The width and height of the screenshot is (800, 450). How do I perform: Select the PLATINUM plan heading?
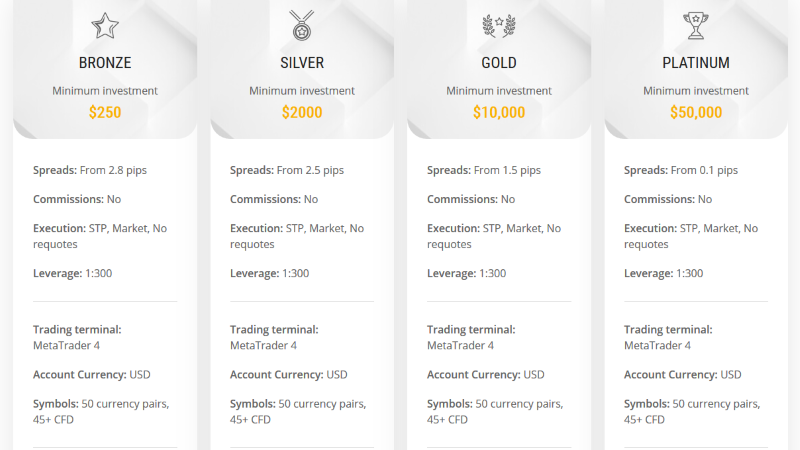[696, 63]
